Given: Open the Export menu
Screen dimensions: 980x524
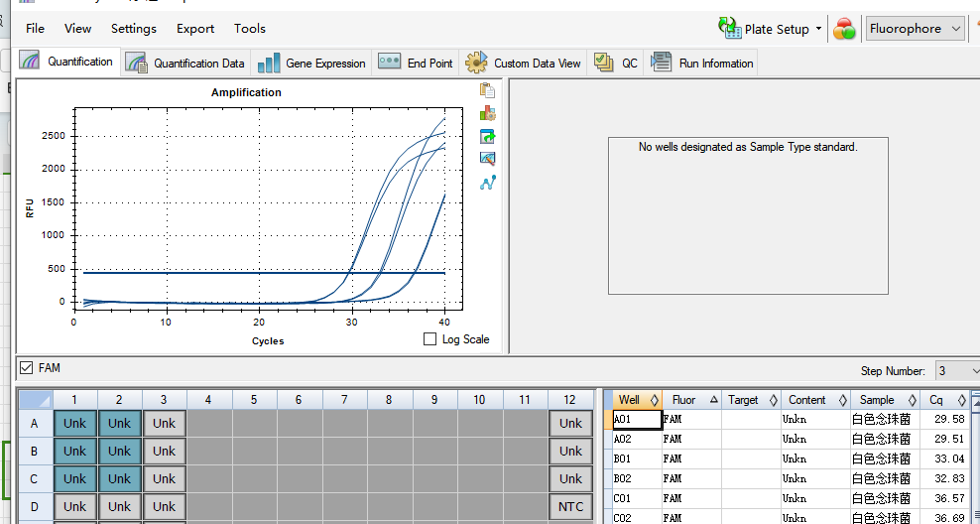Looking at the screenshot, I should tap(195, 29).
